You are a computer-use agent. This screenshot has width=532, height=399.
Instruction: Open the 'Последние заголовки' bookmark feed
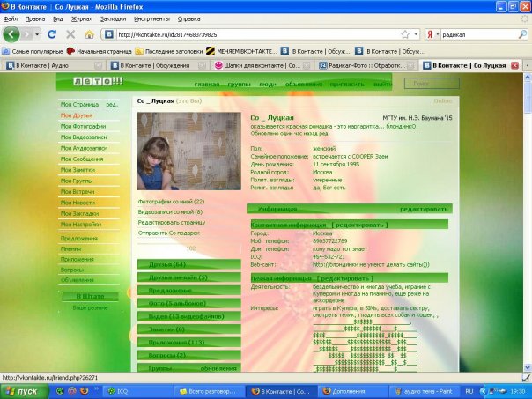point(169,52)
